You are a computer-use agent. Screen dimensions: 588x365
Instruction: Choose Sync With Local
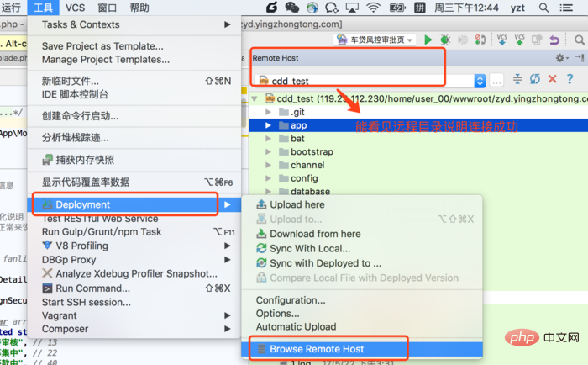362,249
